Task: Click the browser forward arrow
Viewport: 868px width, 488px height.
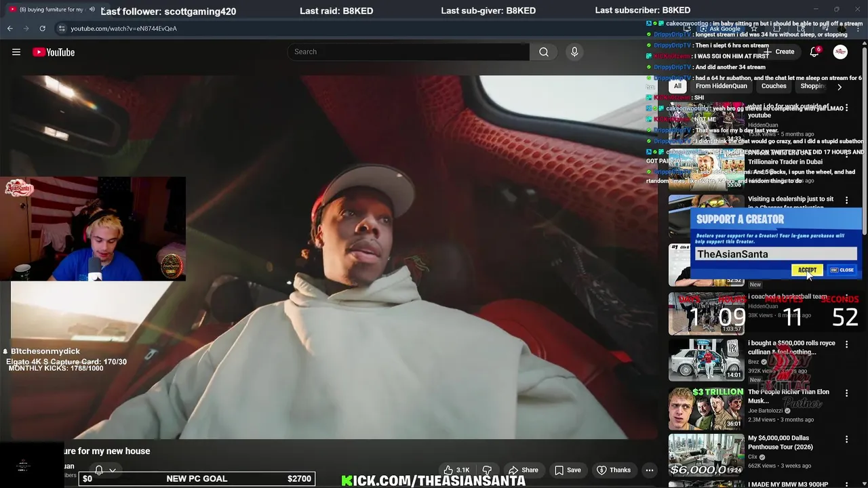Action: coord(26,28)
